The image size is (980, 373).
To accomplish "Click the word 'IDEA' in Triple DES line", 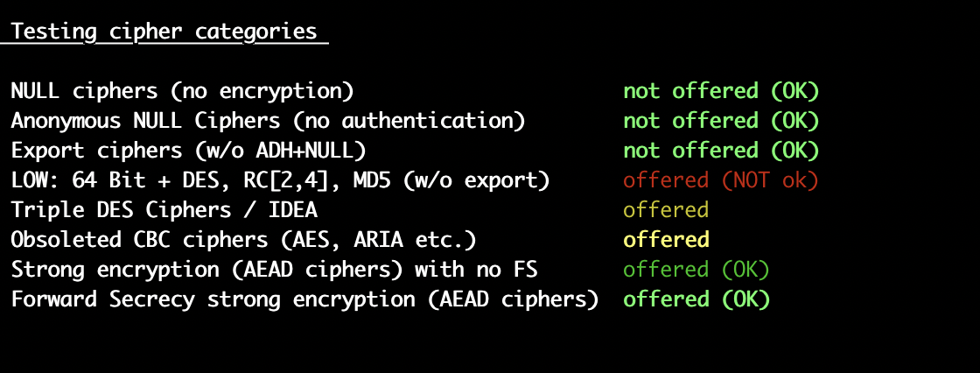I will (293, 210).
